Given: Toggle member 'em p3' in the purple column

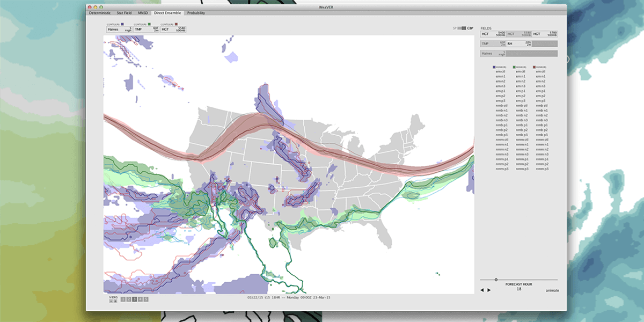Looking at the screenshot, I should [501, 101].
